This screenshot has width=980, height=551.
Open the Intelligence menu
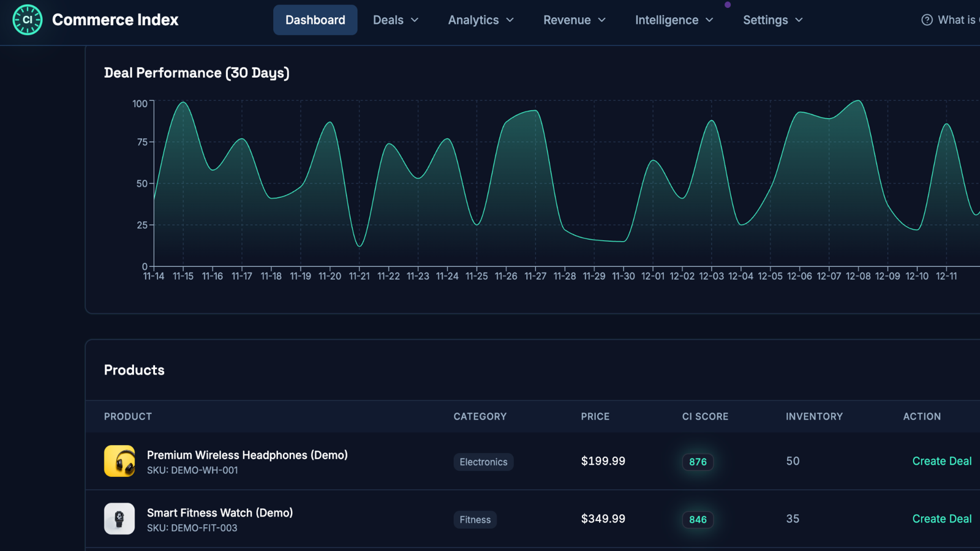pos(674,20)
